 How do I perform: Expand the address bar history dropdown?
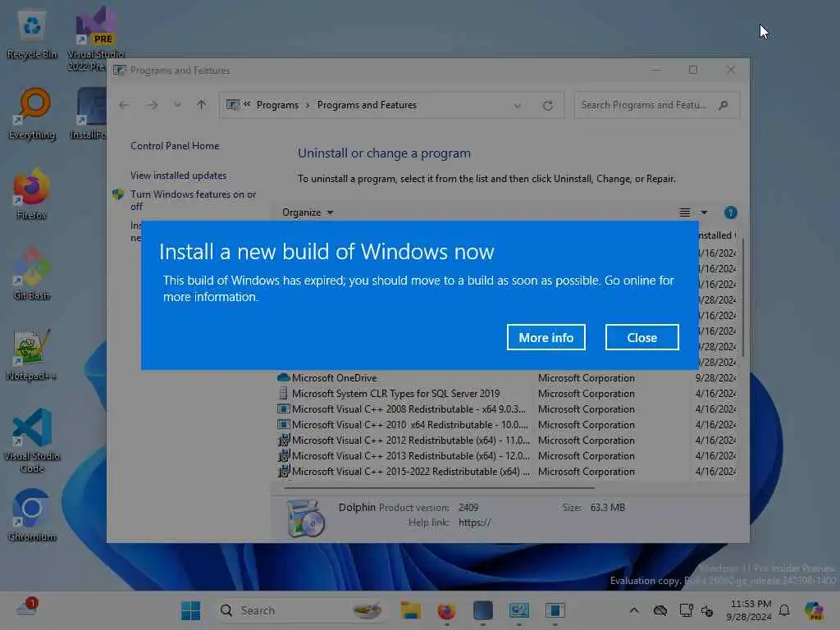point(518,106)
